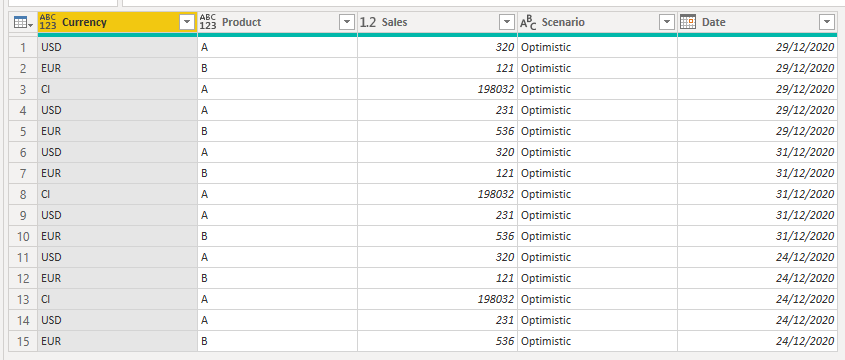Click Sales value 121 in row 12
This screenshot has width=845, height=360.
(438, 279)
